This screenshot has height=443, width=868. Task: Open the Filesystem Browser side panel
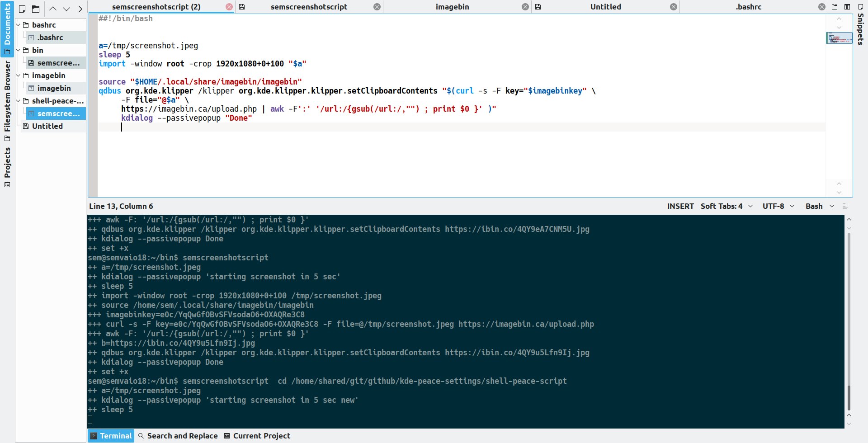[x=7, y=100]
